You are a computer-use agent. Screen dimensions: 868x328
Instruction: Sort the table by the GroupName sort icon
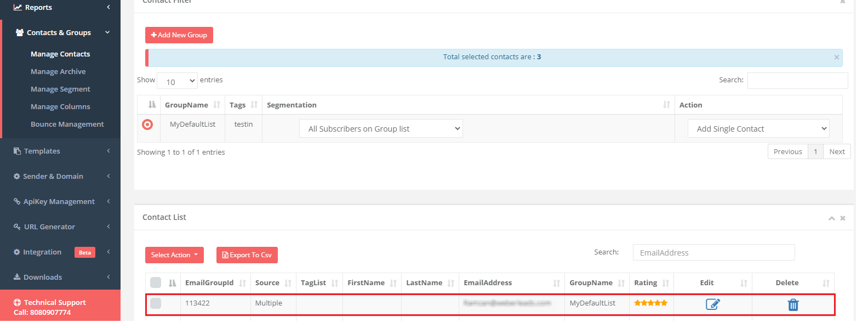[217, 105]
